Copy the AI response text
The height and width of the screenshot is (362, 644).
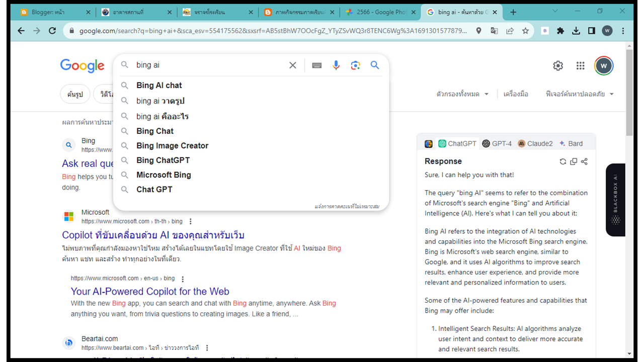[x=574, y=161]
